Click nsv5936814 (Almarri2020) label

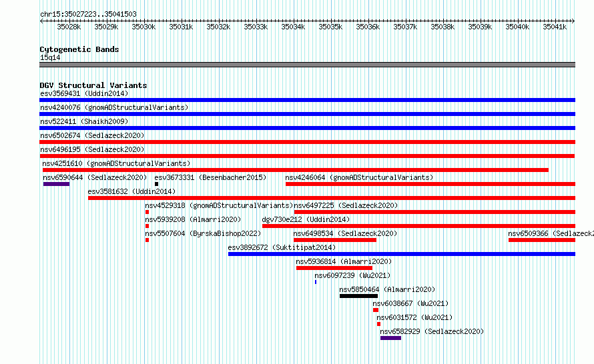(x=344, y=261)
